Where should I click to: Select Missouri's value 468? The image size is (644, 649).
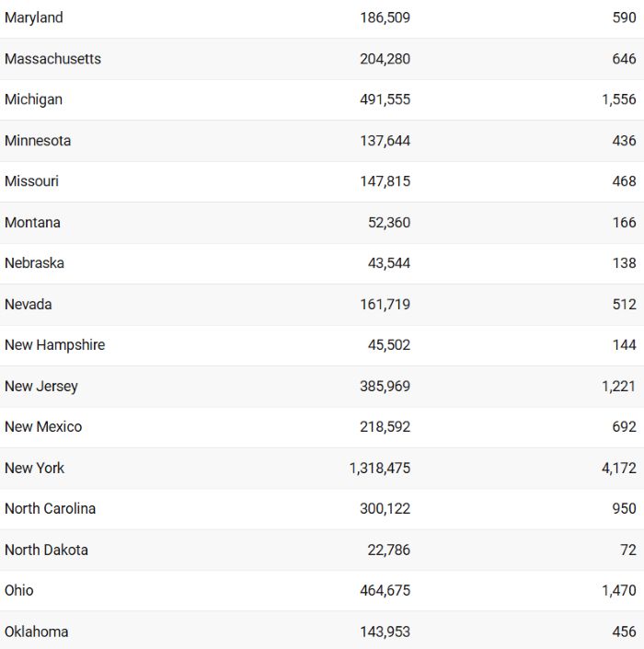coord(624,181)
